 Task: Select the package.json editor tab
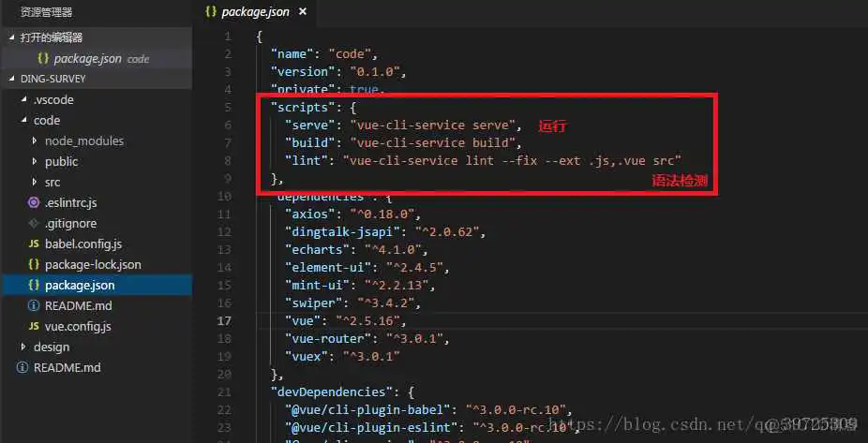pos(256,11)
